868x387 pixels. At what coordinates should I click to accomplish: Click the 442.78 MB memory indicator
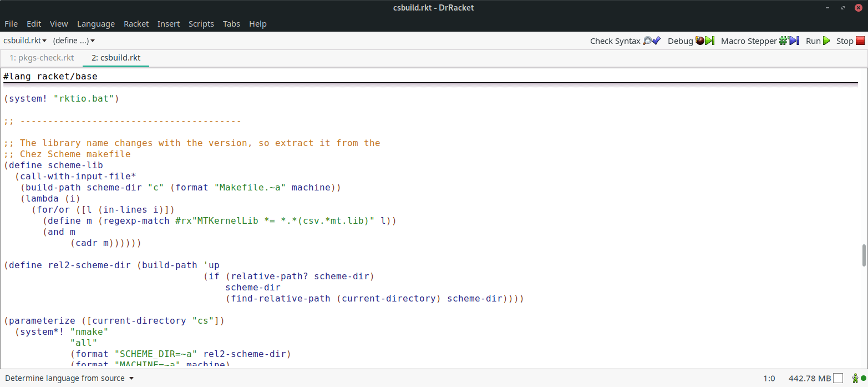(810, 378)
